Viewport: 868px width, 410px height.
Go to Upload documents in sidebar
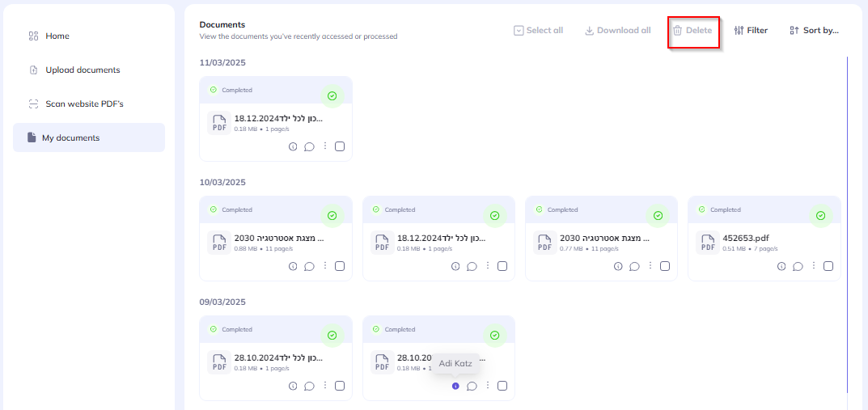[83, 70]
